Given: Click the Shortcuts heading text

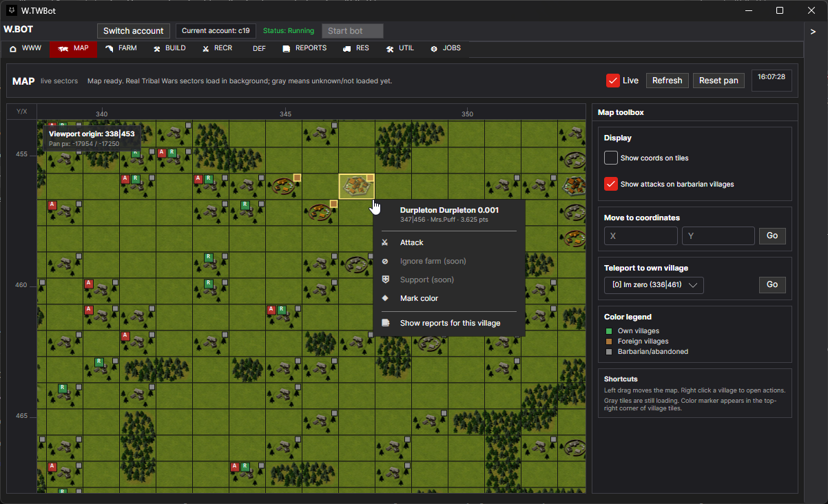Looking at the screenshot, I should [621, 379].
